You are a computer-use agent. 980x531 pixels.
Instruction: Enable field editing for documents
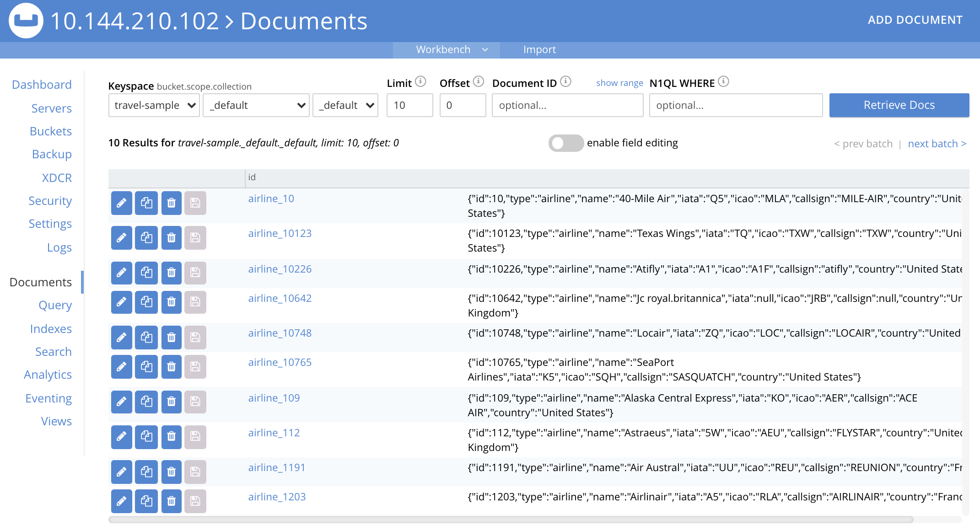pos(566,143)
